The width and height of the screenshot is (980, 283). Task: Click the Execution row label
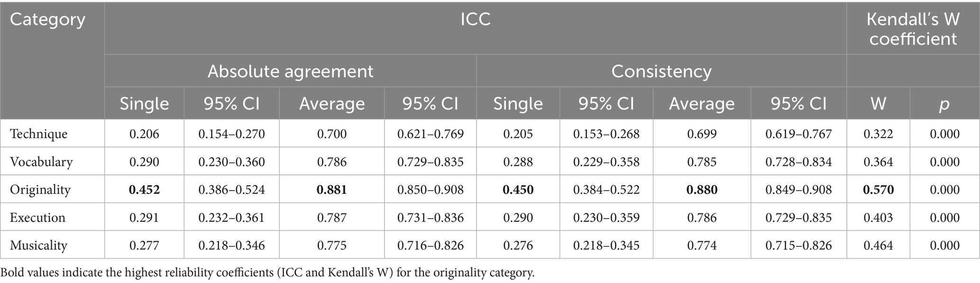pyautogui.click(x=38, y=218)
